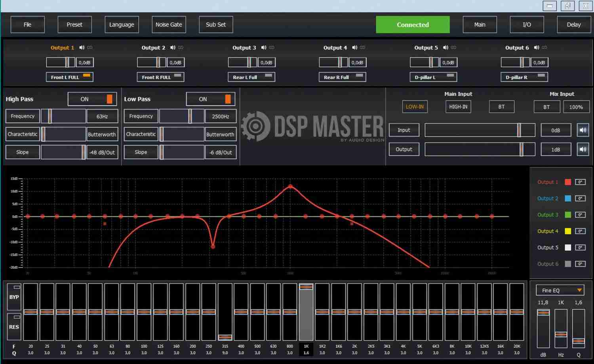The width and height of the screenshot is (594, 364).
Task: Open the Fine EQ dropdown
Action: coord(560,290)
